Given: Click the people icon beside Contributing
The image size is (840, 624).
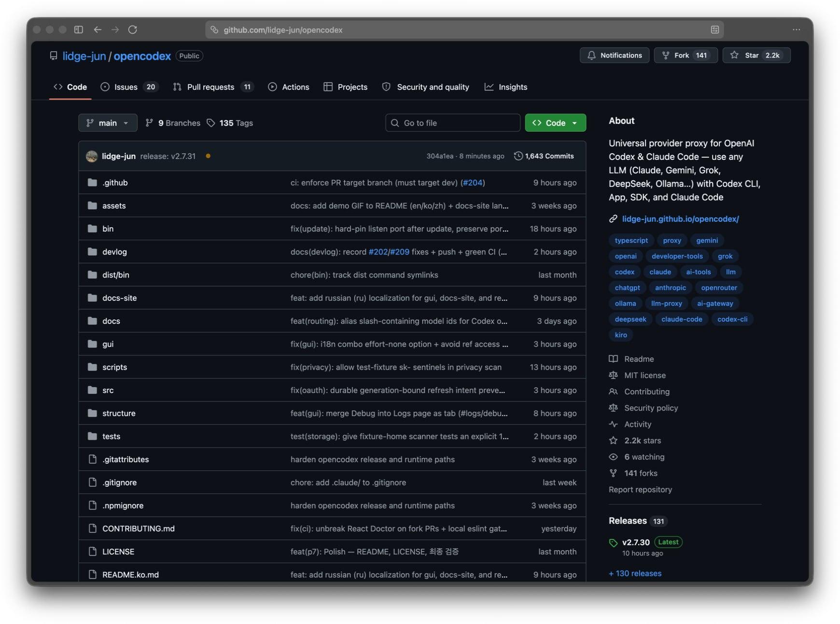Looking at the screenshot, I should click(x=614, y=392).
